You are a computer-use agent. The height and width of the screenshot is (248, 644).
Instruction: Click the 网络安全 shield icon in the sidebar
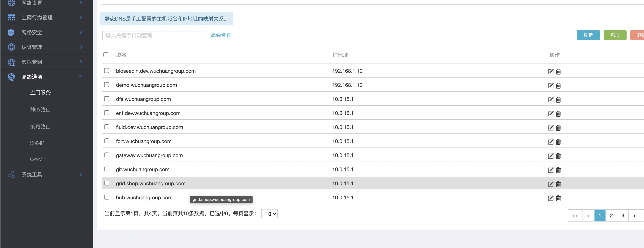click(11, 32)
